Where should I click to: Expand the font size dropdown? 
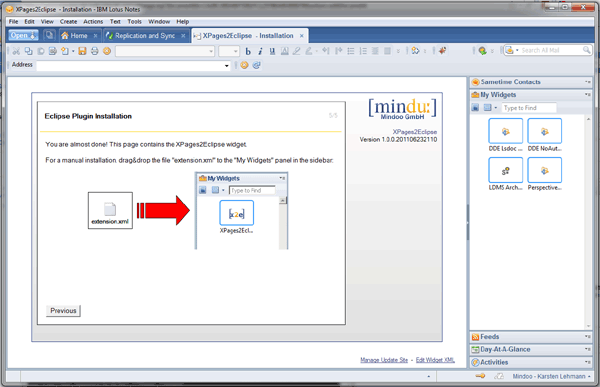coord(235,51)
